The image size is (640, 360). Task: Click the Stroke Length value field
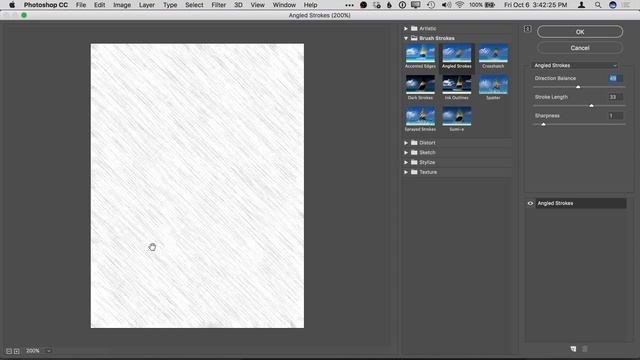coord(616,97)
